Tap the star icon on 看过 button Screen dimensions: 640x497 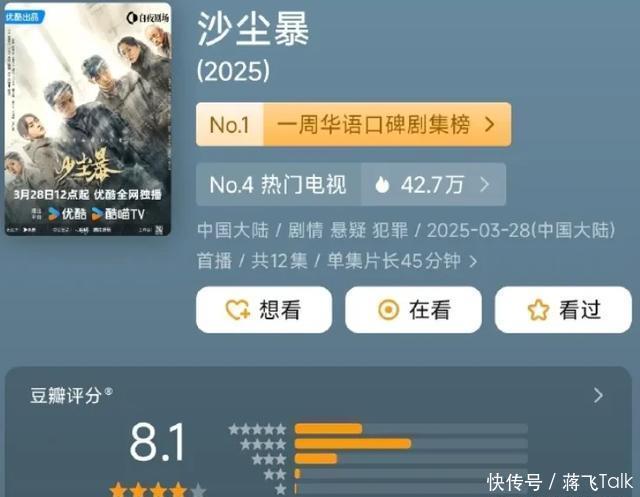coord(538,310)
